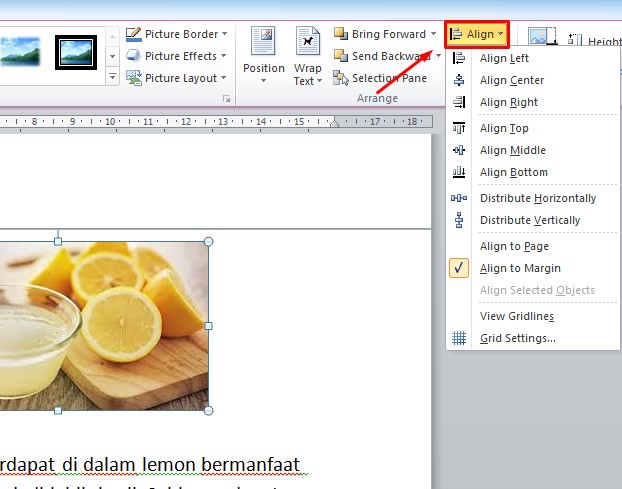The image size is (622, 489).
Task: Click the Align Center icon in menu
Action: pyautogui.click(x=459, y=80)
